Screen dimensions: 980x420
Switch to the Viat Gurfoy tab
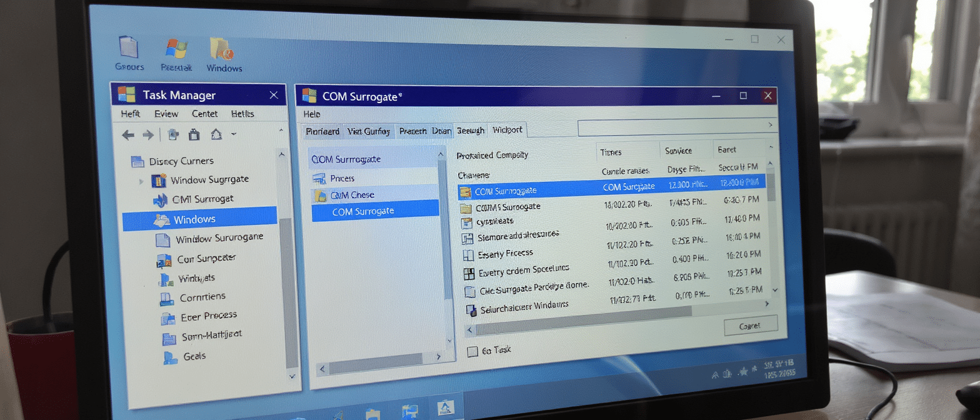pos(369,131)
